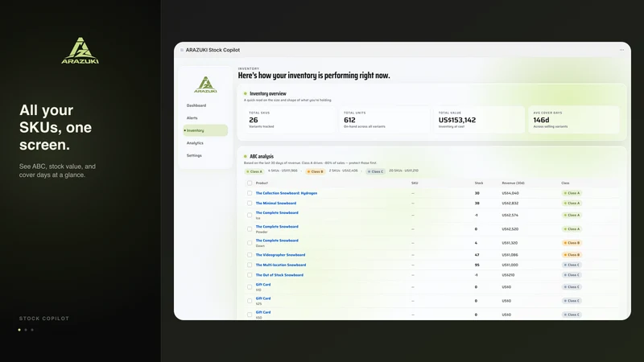The height and width of the screenshot is (362, 644).
Task: Select Inventory in the sidebar
Action: 205,130
